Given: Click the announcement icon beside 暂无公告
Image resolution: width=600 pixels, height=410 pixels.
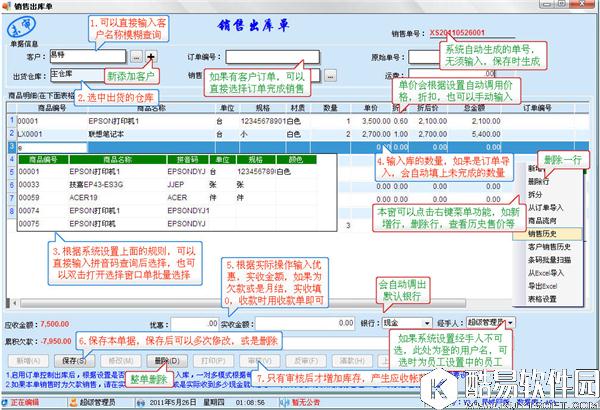Looking at the screenshot, I should [284, 403].
